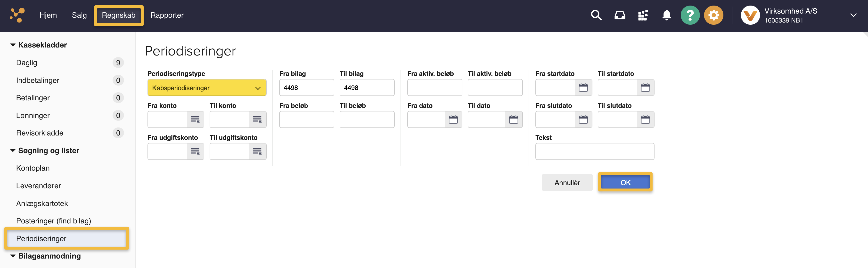Open the Periodiseringstype dropdown
868x268 pixels.
tap(206, 88)
